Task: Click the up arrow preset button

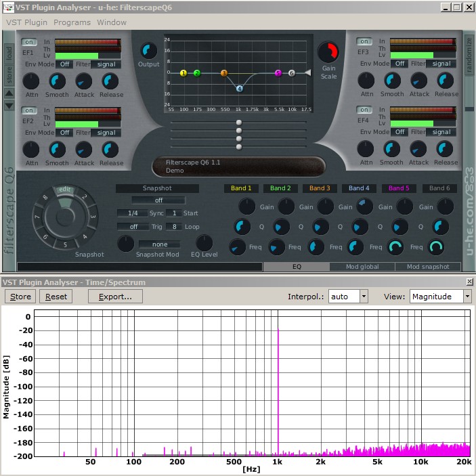Action: point(9,93)
